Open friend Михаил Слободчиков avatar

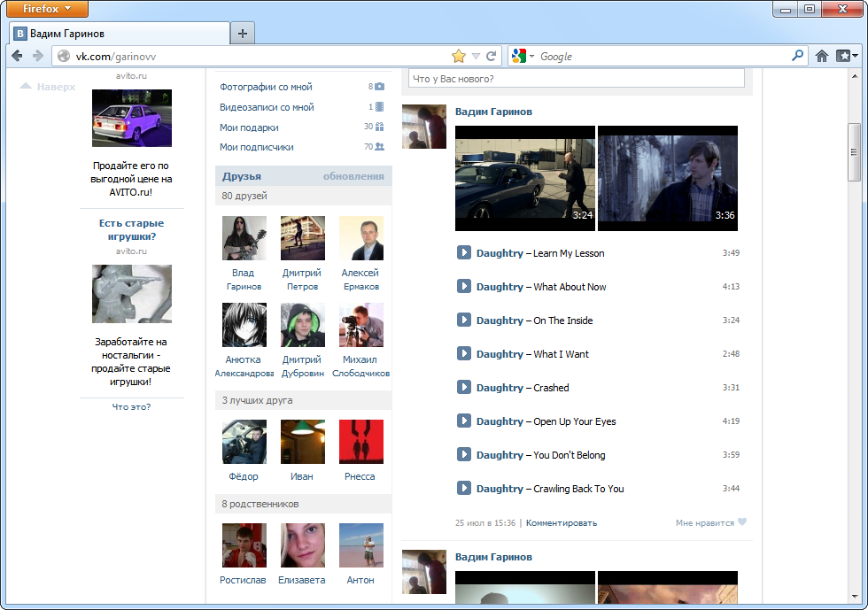(x=361, y=325)
